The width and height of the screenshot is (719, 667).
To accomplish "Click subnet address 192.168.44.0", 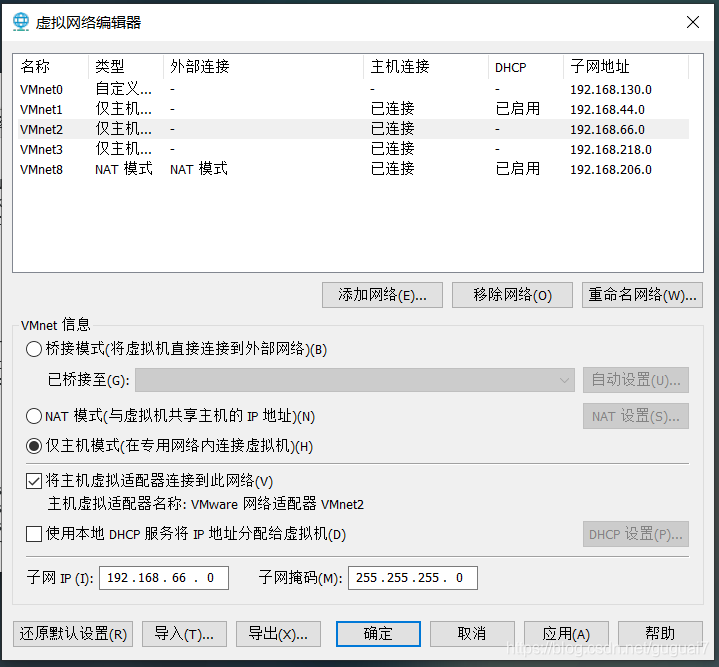I will pos(607,110).
